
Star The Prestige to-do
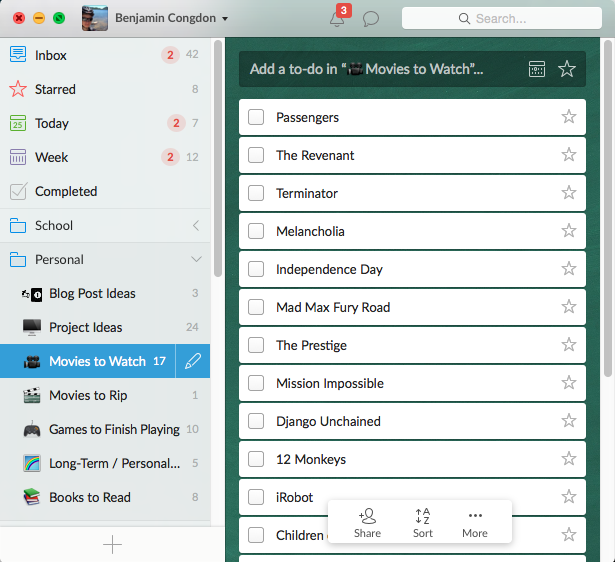tap(568, 345)
